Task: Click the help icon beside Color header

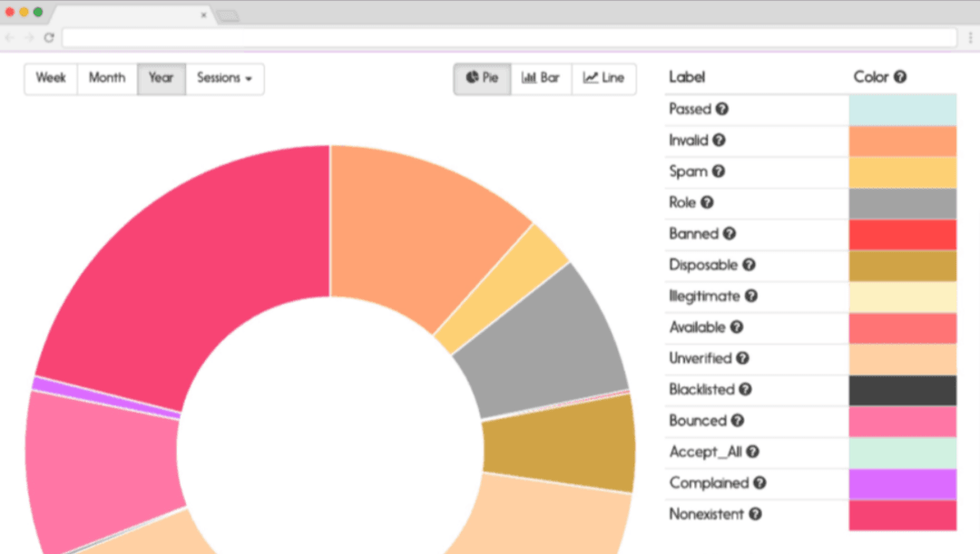Action: coord(899,76)
